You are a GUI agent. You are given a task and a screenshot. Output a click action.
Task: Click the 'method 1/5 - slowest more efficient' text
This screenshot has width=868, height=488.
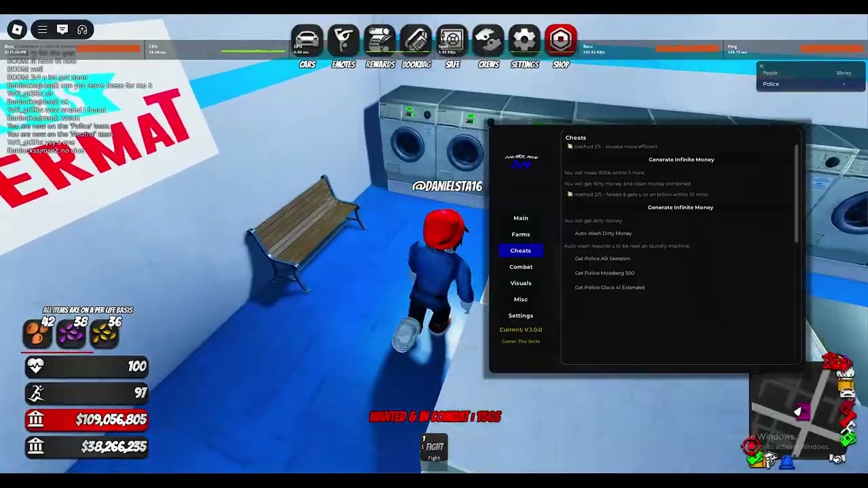click(x=616, y=146)
